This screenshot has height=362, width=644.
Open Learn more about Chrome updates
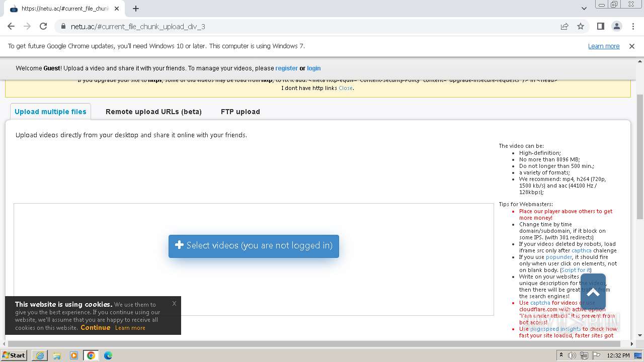(x=604, y=46)
